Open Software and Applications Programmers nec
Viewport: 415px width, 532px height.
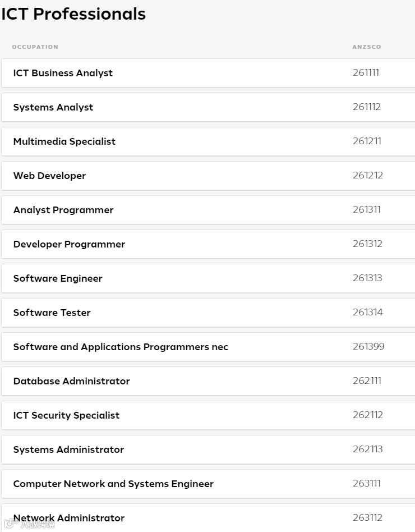121,347
